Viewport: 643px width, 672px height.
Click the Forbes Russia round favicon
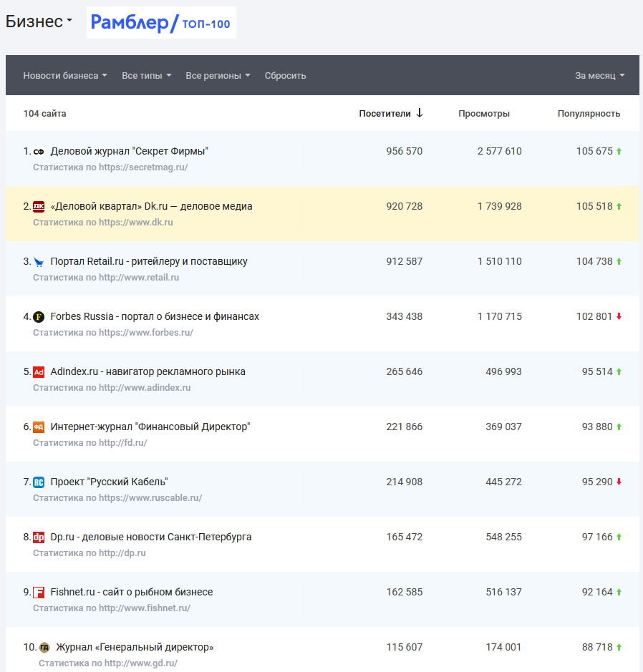39,317
